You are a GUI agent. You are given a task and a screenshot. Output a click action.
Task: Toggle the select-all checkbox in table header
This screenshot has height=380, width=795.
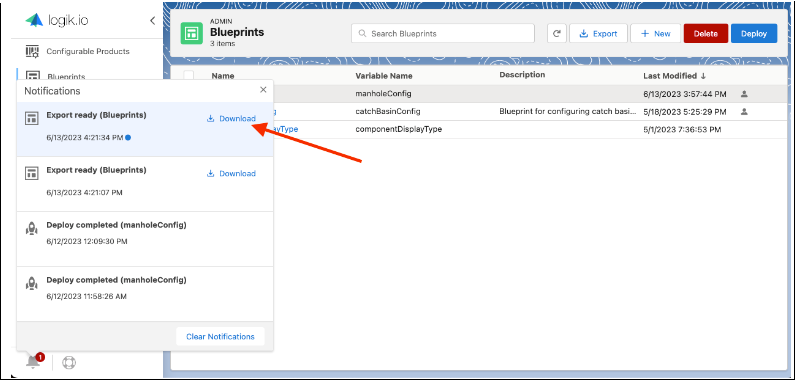(189, 75)
